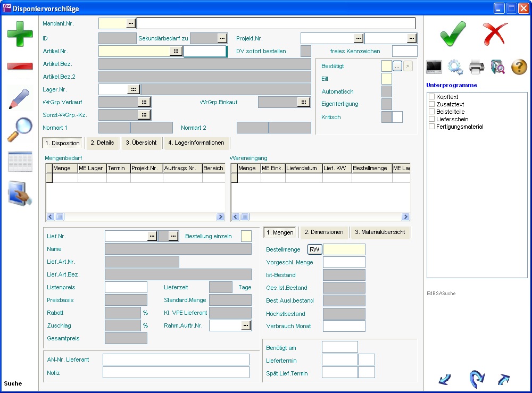Open the Lager.Nr. selection button

tap(134, 89)
